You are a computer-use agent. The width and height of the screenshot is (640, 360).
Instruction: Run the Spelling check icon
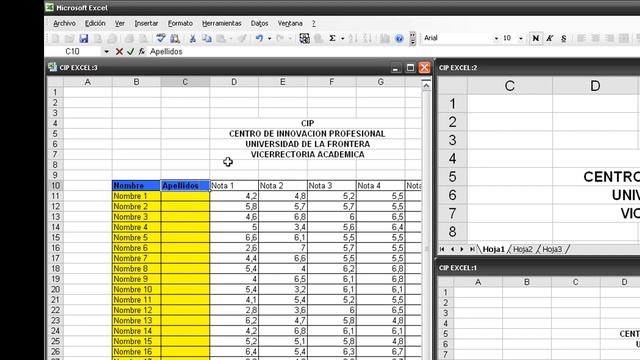(160, 38)
